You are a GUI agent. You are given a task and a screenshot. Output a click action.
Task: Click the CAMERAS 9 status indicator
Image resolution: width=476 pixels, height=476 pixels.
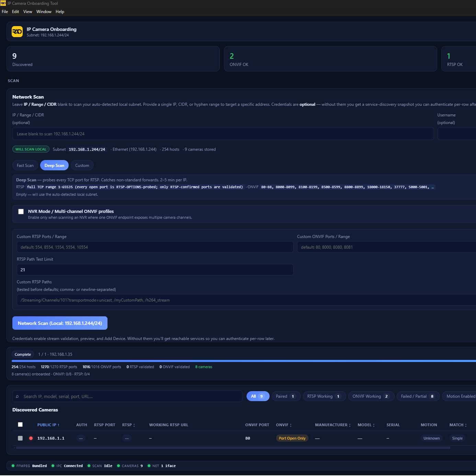coord(130,466)
